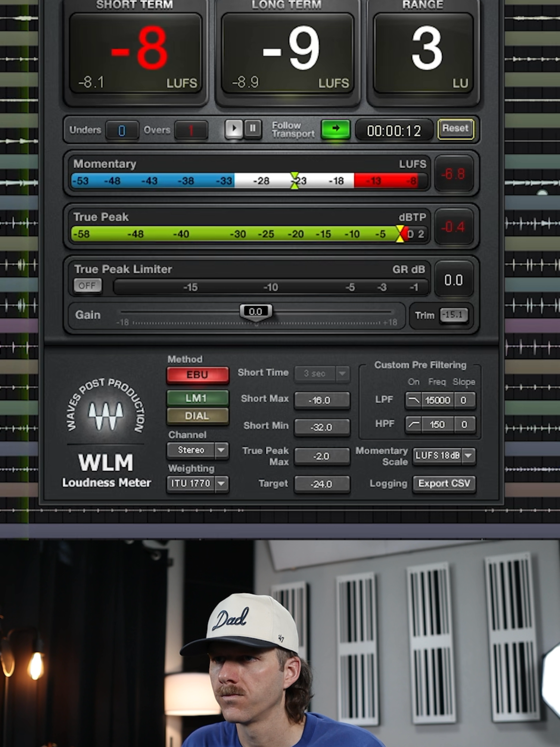Turn on the True Peak Limiter OFF switch
Viewport: 560px width, 747px height.
click(x=87, y=286)
